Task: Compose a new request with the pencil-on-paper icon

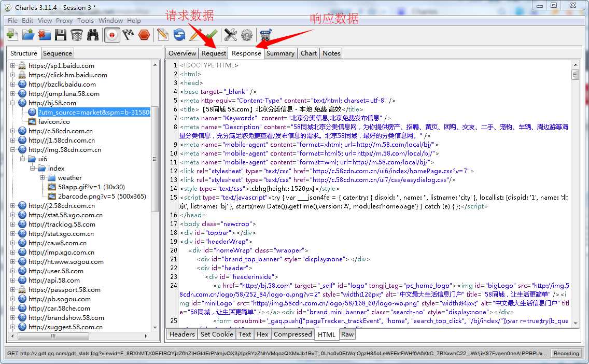Action: [x=163, y=35]
